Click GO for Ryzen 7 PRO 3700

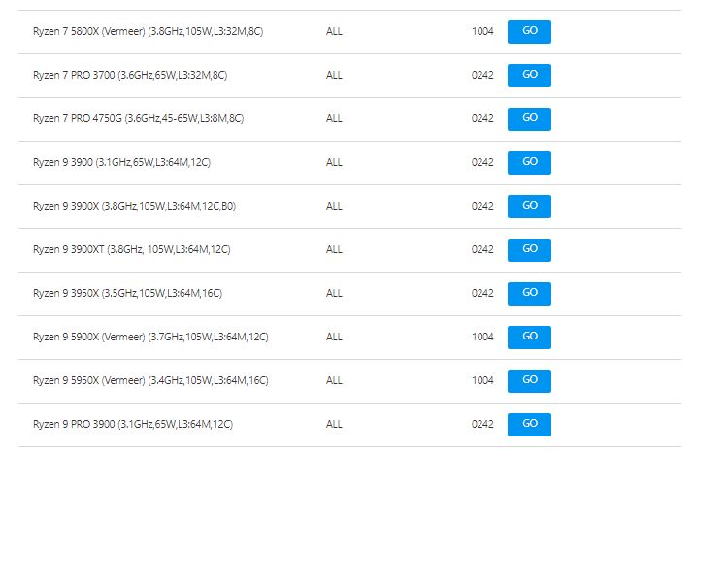(529, 76)
